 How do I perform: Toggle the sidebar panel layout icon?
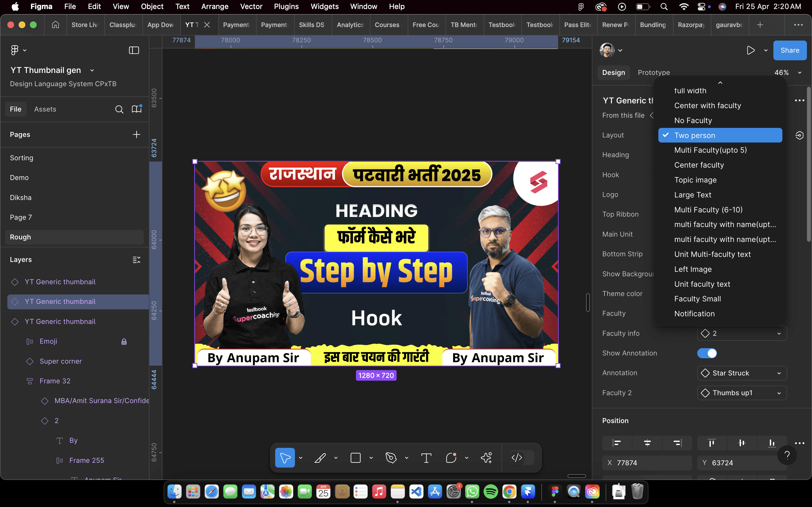(x=134, y=50)
